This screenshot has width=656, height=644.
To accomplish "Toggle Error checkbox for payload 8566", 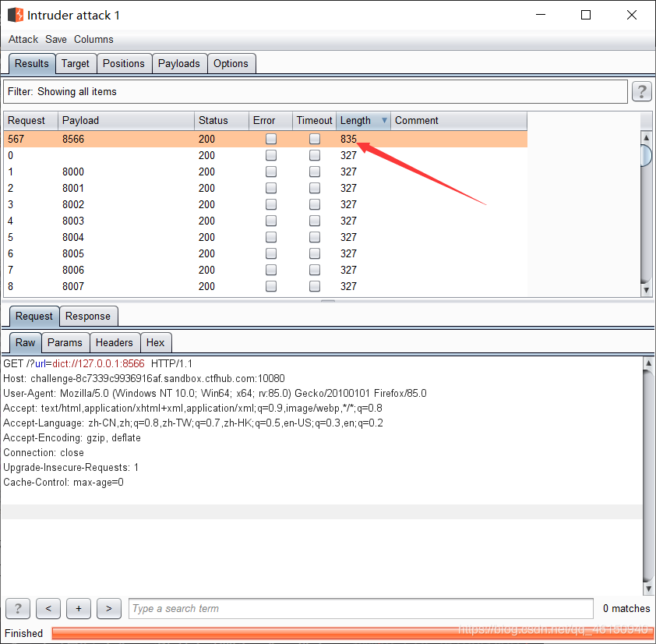I will 271,139.
